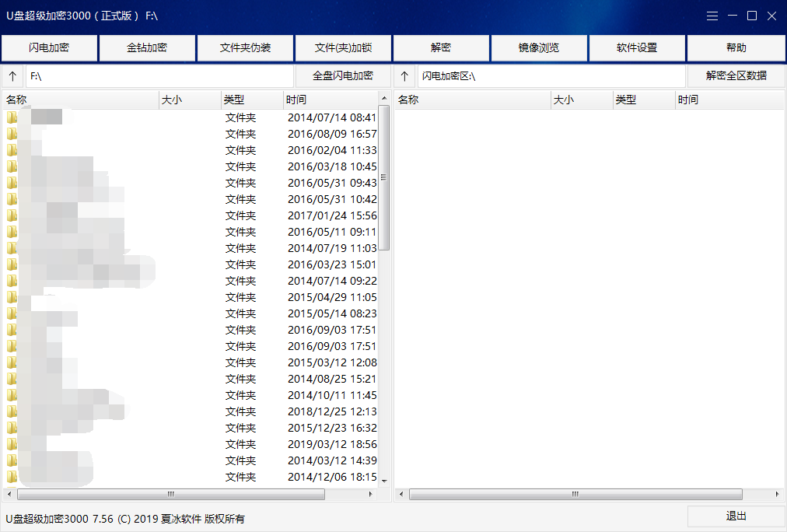Sort right pane by 名称 column
The image size is (787, 532).
473,100
